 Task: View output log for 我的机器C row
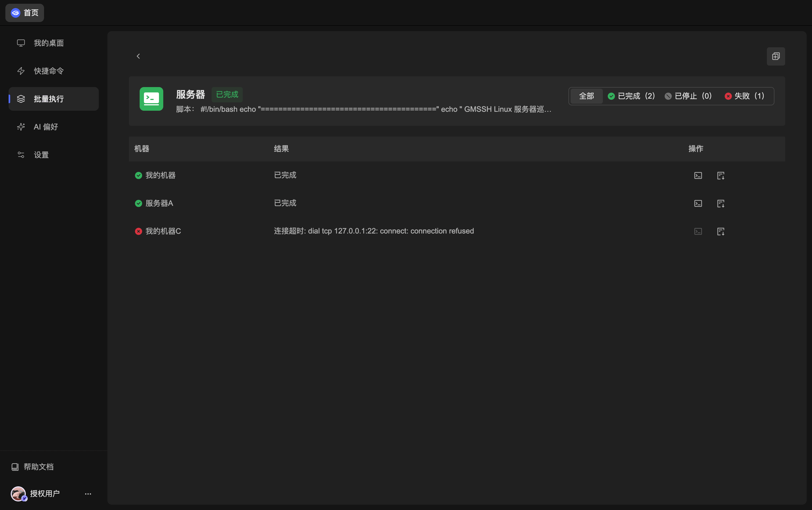click(x=721, y=231)
